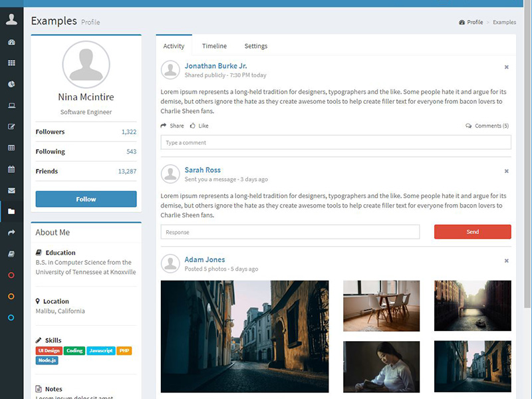
Task: Click the share arrow icon in sidebar
Action: (x=11, y=233)
